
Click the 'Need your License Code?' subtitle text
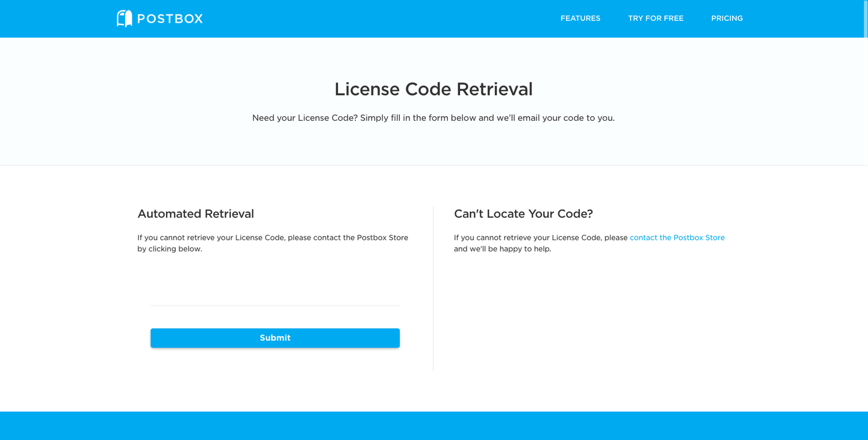(433, 118)
